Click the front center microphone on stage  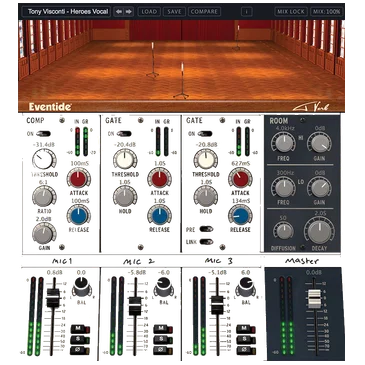(182, 80)
